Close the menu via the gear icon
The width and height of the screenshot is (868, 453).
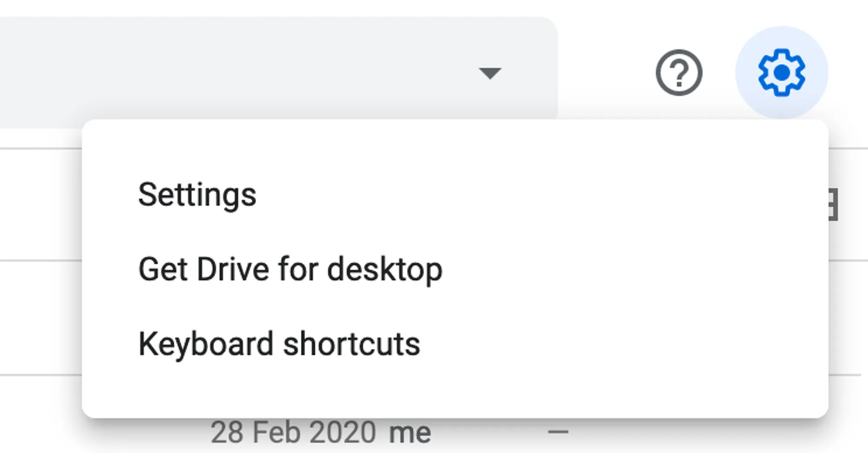(x=781, y=73)
